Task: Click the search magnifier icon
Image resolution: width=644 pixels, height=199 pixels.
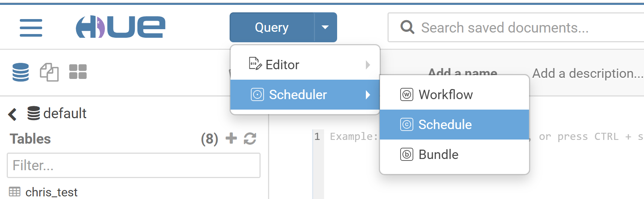Action: [407, 27]
